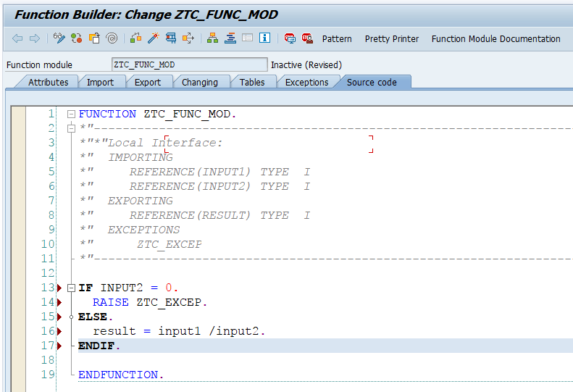Open Function Module Documentation
573x392 pixels.
pos(495,38)
